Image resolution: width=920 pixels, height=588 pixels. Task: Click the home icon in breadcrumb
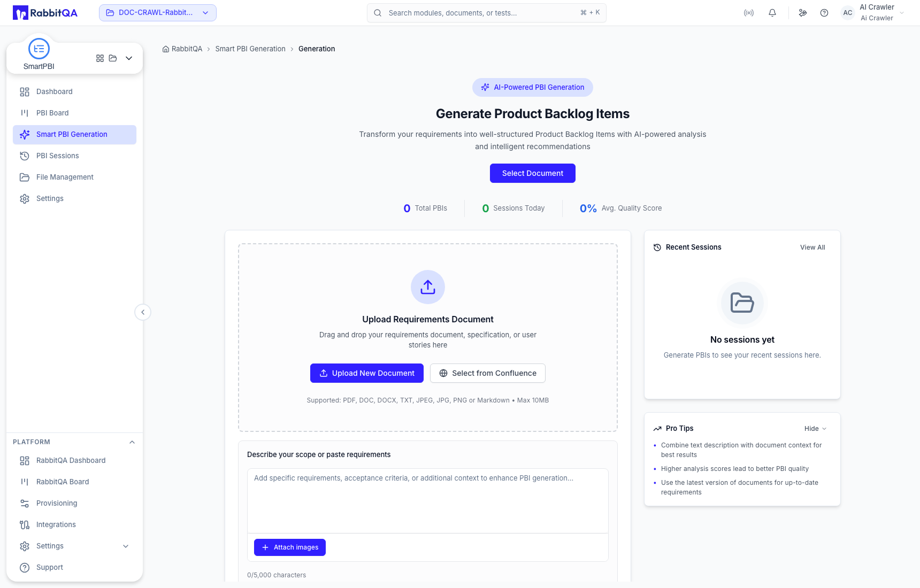(166, 49)
